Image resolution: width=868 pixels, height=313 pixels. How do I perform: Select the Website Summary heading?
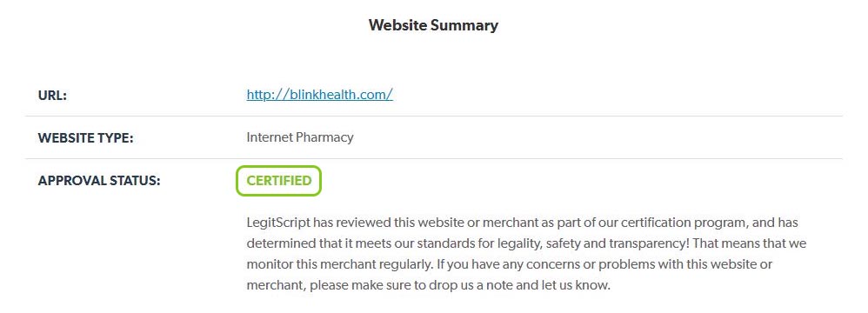coord(433,25)
